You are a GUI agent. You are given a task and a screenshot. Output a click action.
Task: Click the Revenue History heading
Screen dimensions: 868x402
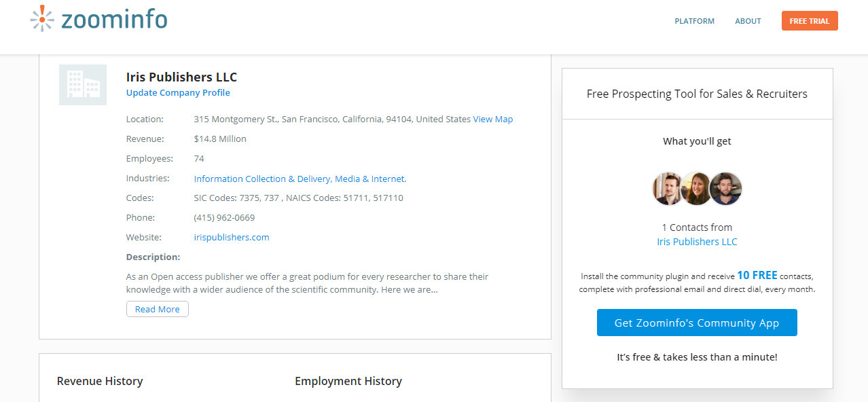[x=100, y=381]
